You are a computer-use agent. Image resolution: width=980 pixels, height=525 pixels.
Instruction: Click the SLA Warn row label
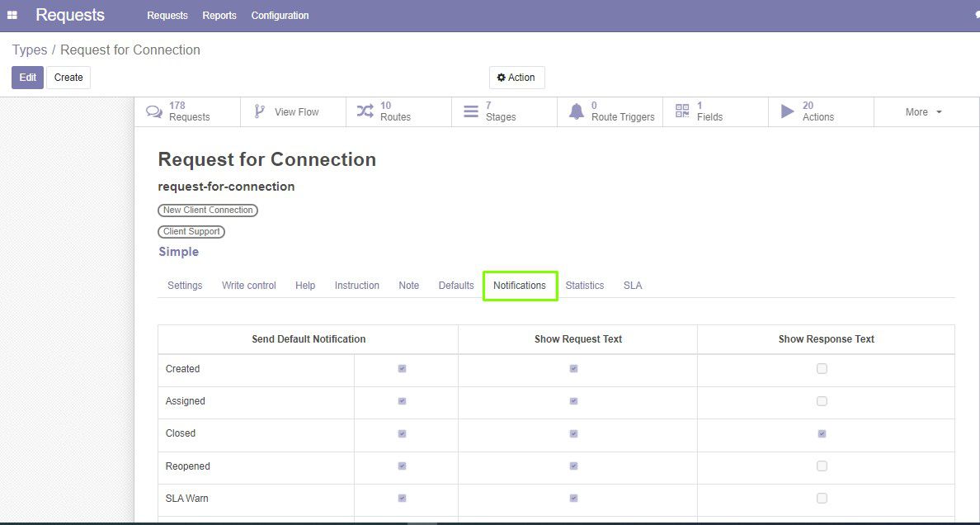[187, 499]
